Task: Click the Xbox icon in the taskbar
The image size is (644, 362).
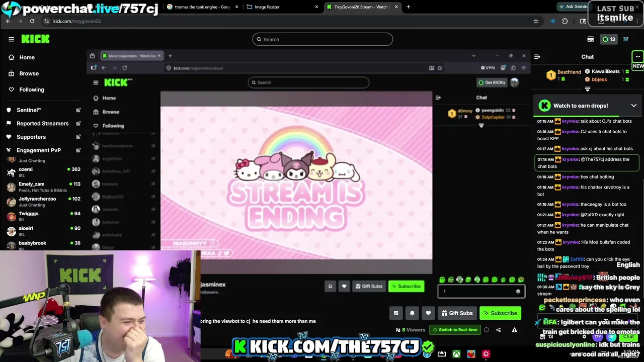Action: [x=456, y=354]
